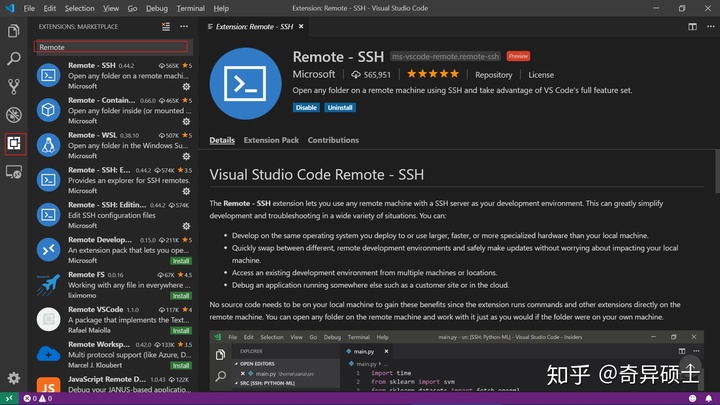
Task: Open the Help menu
Action: point(221,8)
